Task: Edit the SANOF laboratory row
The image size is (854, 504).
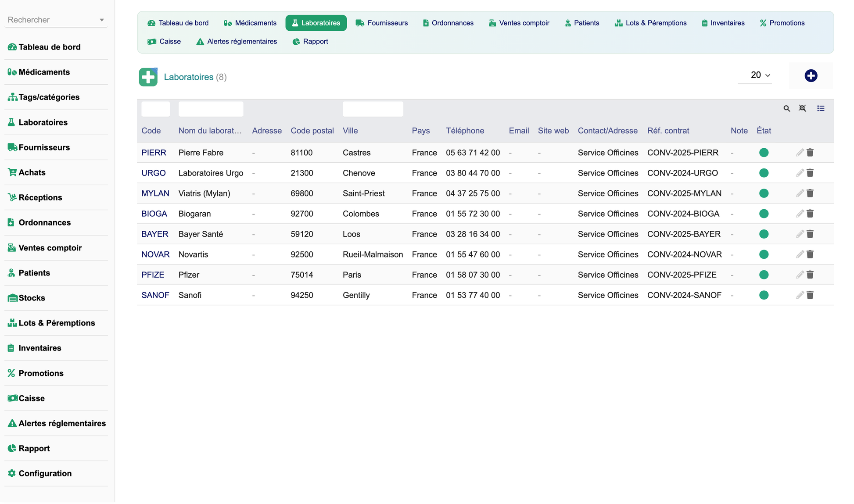Action: 800,295
